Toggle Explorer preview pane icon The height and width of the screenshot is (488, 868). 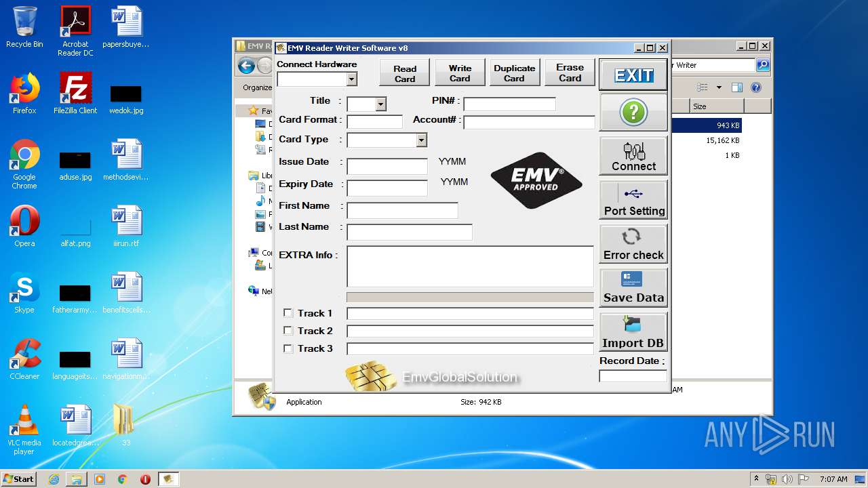737,87
